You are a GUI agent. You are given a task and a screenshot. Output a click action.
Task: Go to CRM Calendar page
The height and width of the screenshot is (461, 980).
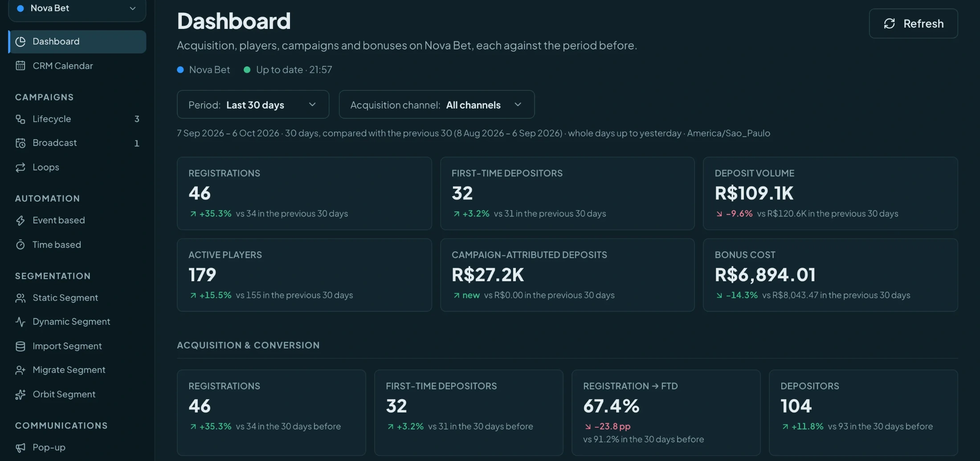(77, 66)
